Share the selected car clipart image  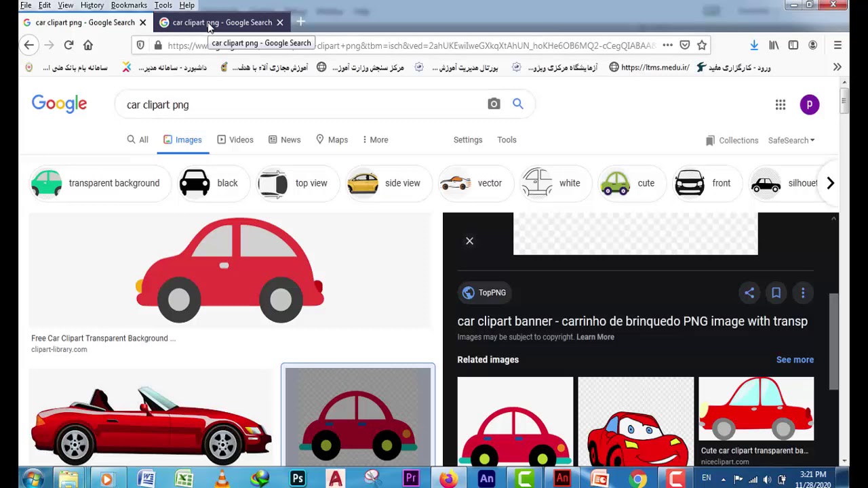click(x=749, y=293)
